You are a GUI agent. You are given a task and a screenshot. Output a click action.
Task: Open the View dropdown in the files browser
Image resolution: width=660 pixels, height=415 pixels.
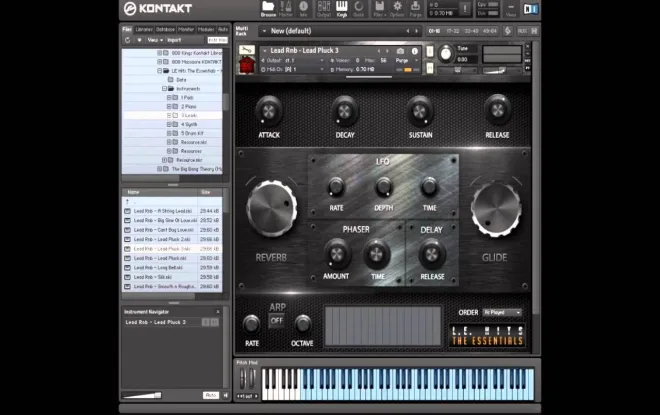[154, 40]
